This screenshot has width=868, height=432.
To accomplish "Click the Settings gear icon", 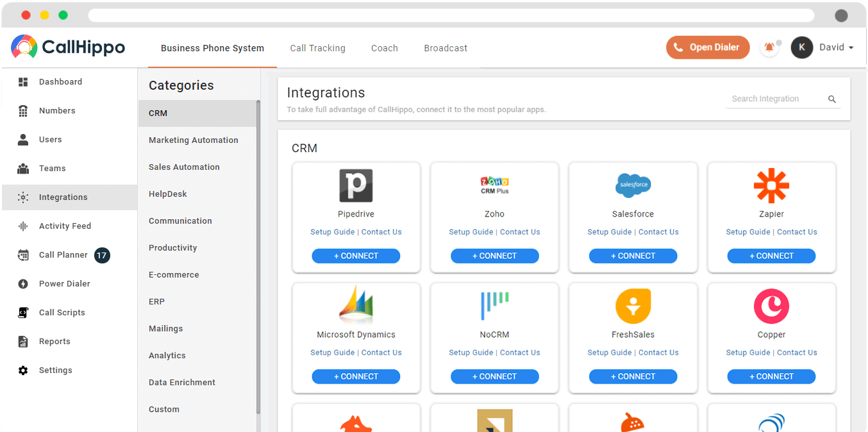I will tap(23, 370).
